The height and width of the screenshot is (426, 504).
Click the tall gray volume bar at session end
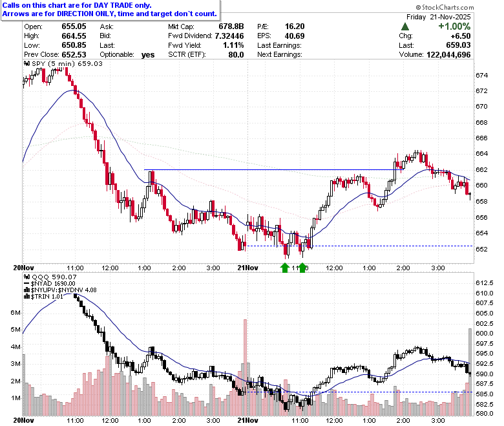[x=470, y=372]
